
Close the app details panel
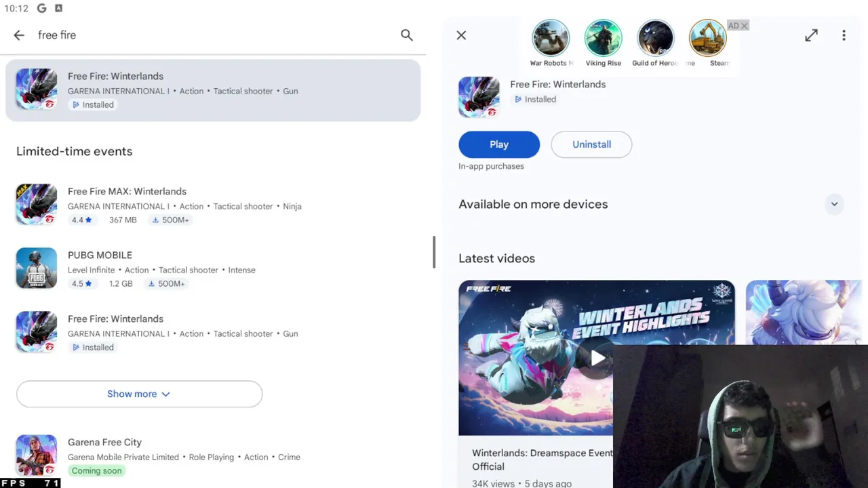[461, 35]
